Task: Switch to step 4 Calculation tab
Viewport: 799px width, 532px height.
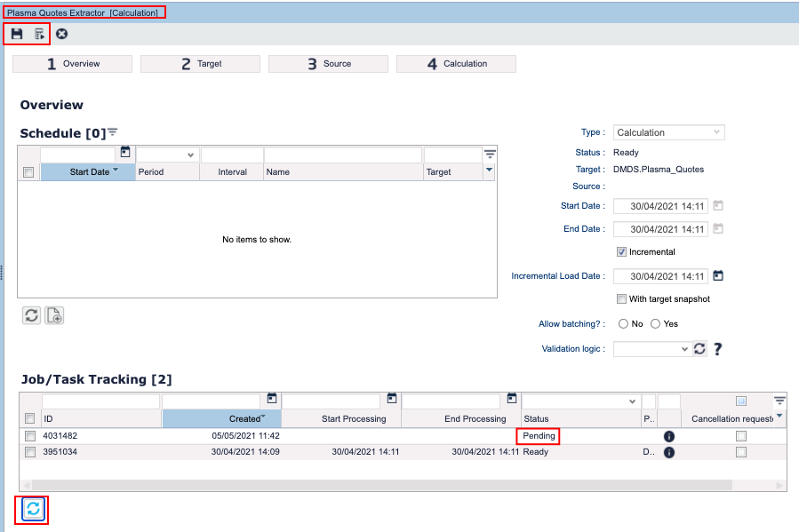Action: click(456, 64)
